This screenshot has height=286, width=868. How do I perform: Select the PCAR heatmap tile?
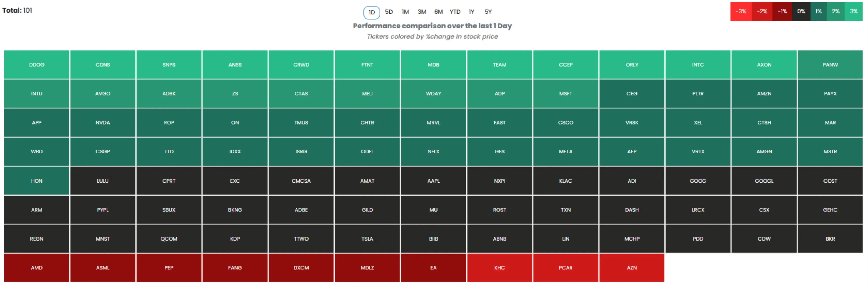click(x=566, y=268)
